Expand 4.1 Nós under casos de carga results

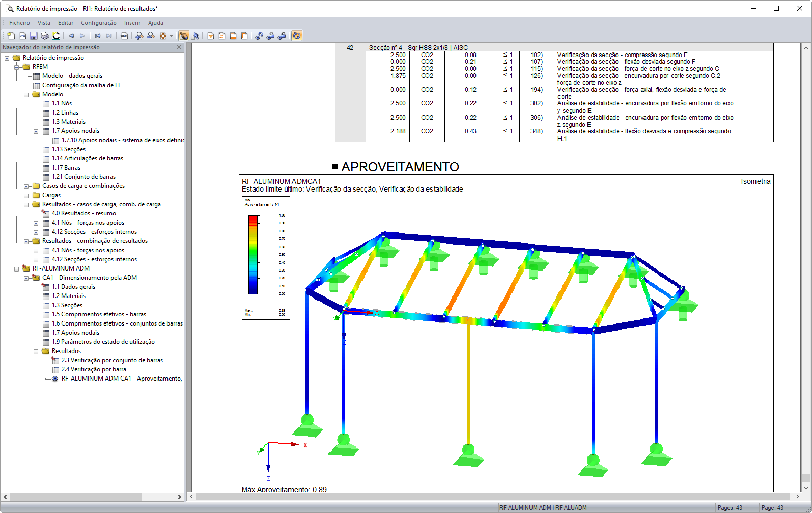(x=36, y=223)
